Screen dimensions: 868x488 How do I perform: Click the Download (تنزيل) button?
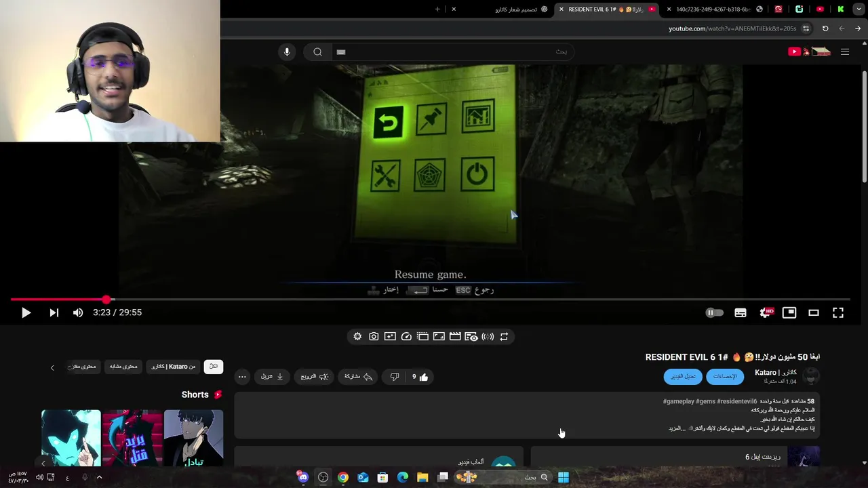[272, 377]
